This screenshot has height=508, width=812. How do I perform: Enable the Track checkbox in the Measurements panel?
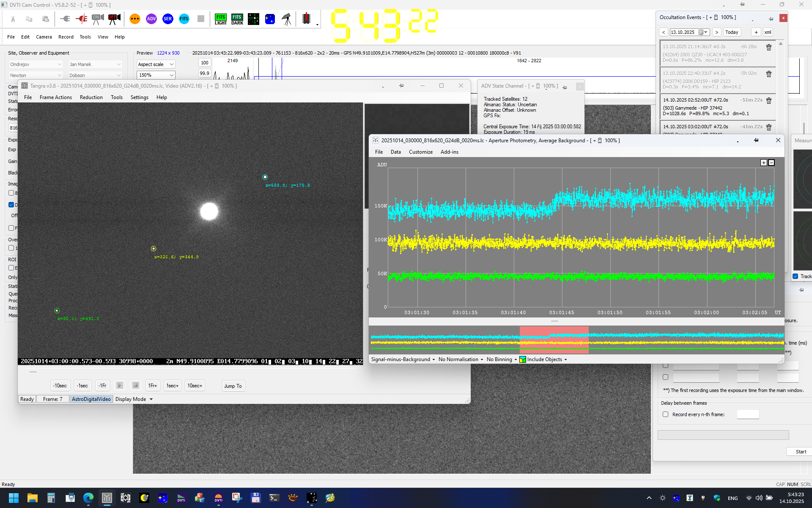click(796, 276)
